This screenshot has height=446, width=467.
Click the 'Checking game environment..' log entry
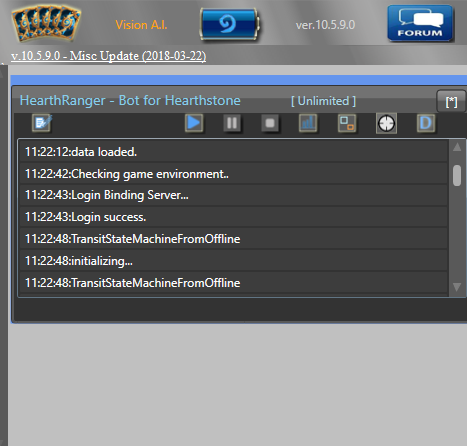[x=233, y=174]
